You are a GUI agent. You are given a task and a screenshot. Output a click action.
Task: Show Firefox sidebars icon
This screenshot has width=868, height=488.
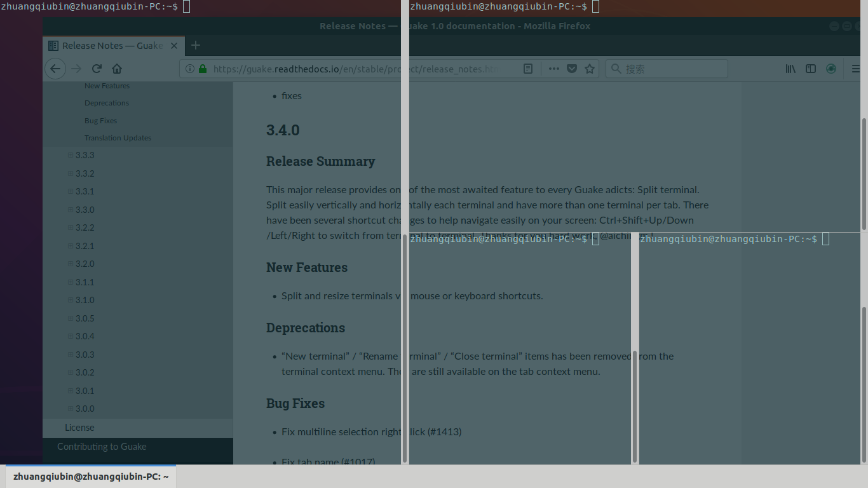click(811, 69)
